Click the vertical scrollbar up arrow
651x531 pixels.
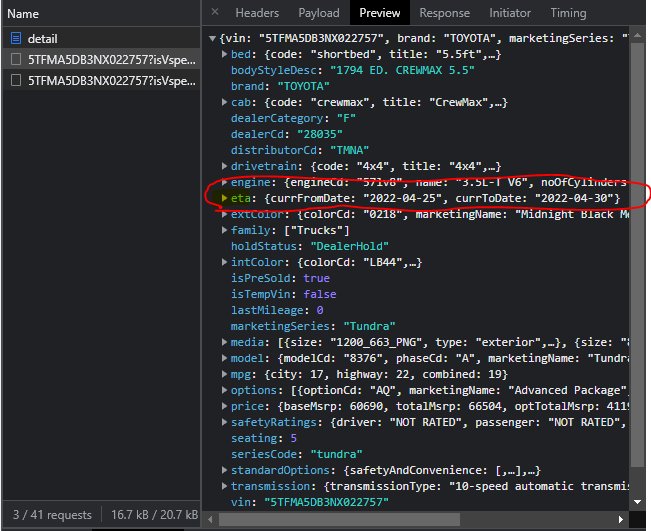(x=637, y=35)
